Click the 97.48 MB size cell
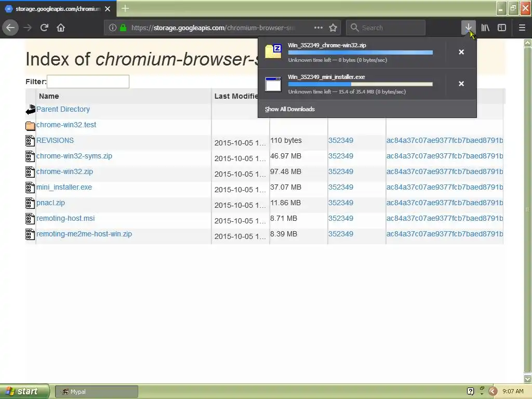Image resolution: width=532 pixels, height=399 pixels. point(286,171)
